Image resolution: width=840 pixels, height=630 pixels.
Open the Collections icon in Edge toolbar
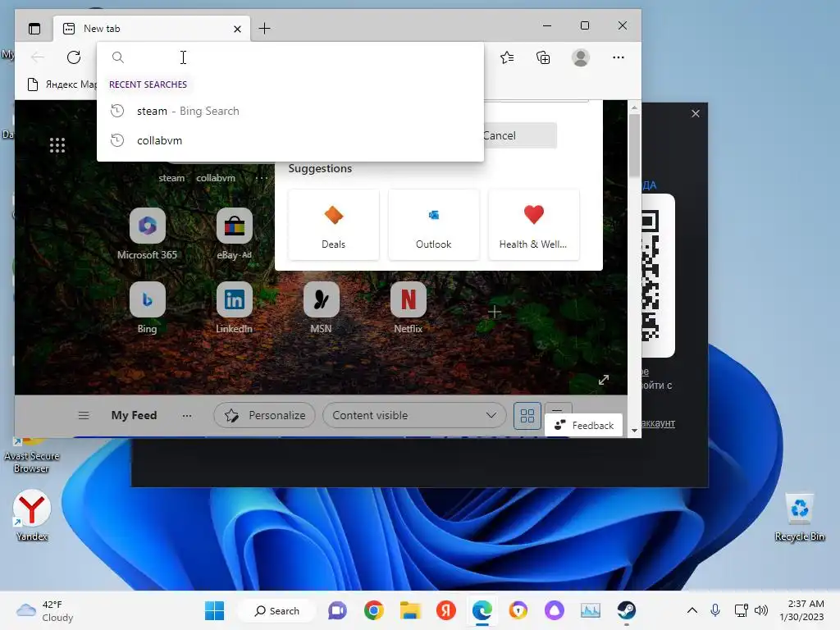pyautogui.click(x=543, y=57)
